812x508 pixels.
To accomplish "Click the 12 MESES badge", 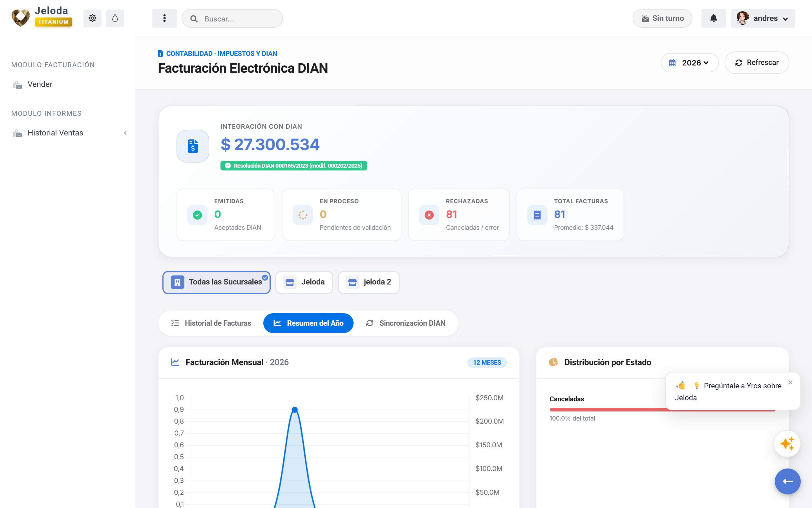I will coord(487,363).
